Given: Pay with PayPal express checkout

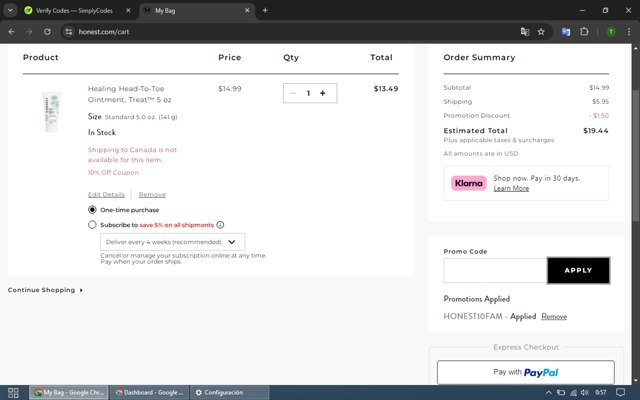Looking at the screenshot, I should tap(526, 372).
